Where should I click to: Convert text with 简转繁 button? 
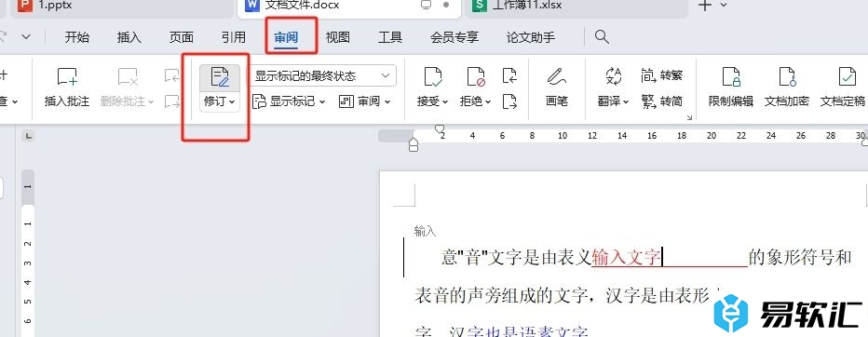click(x=661, y=74)
